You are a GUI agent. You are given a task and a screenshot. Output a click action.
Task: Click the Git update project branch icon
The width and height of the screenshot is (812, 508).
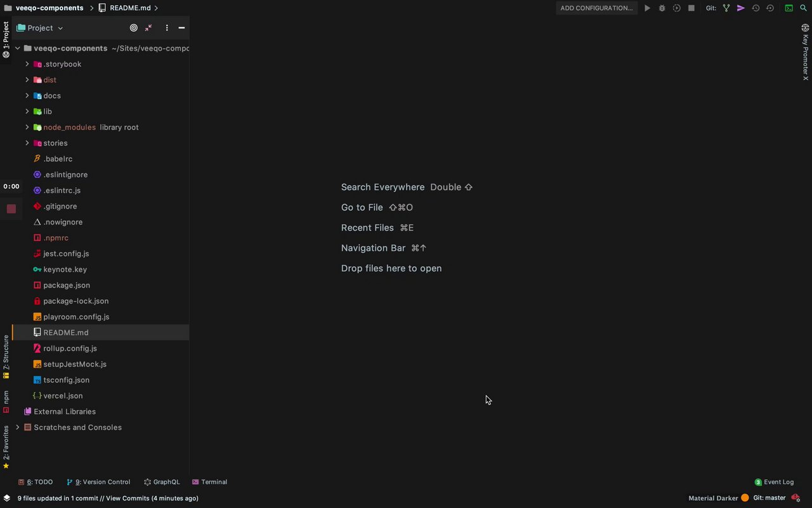pyautogui.click(x=726, y=8)
